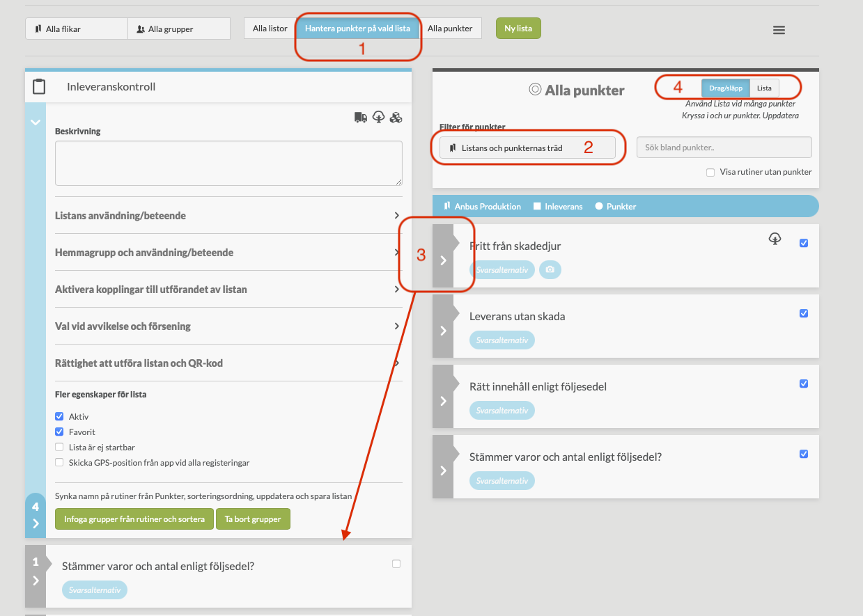The height and width of the screenshot is (616, 863).
Task: Expand Listans användning/beteende section
Action: click(228, 216)
